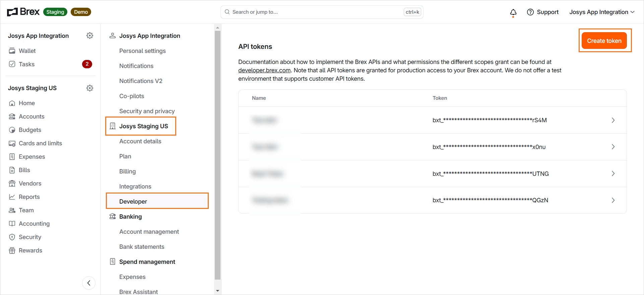
Task: Open Notifications V2 settings
Action: coord(141,81)
